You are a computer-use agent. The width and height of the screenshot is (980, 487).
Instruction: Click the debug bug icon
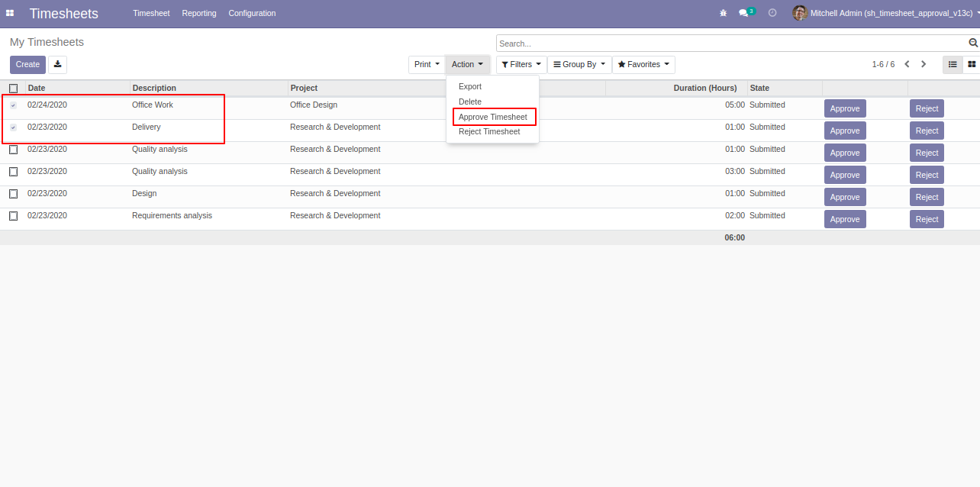[723, 13]
